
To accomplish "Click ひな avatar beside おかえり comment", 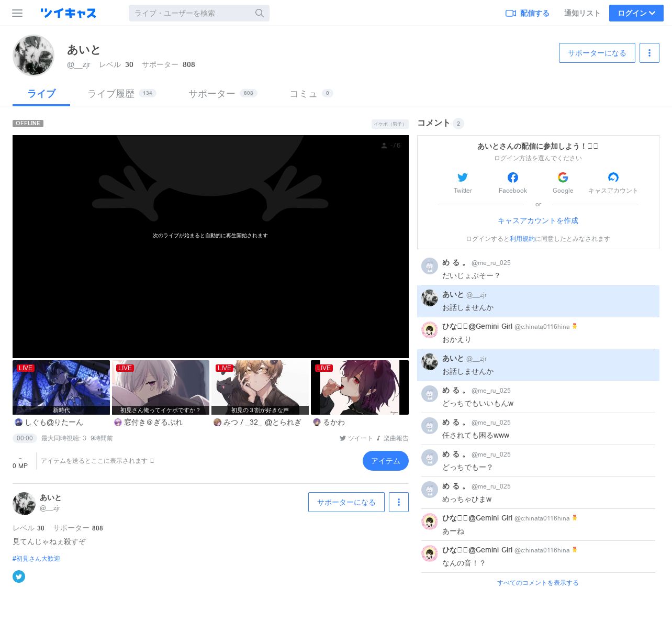I will (430, 330).
